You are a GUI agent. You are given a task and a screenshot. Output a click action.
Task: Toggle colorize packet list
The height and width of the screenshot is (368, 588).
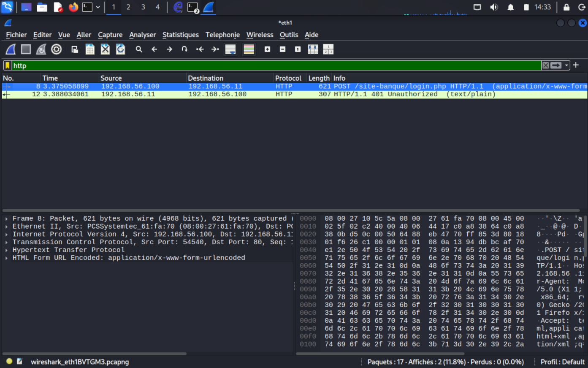pyautogui.click(x=249, y=49)
